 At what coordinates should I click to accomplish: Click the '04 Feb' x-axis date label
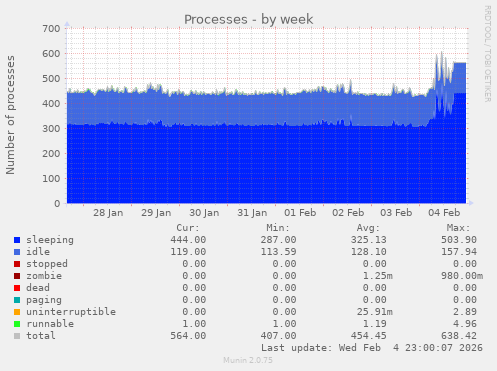pyautogui.click(x=444, y=213)
